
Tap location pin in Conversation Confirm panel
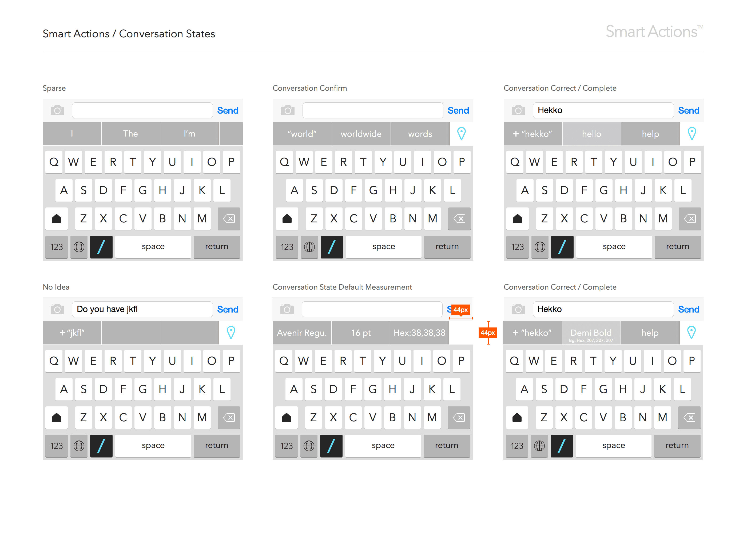pyautogui.click(x=461, y=134)
